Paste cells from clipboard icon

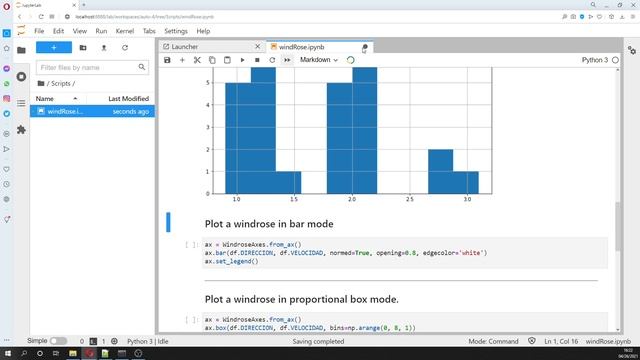227,60
